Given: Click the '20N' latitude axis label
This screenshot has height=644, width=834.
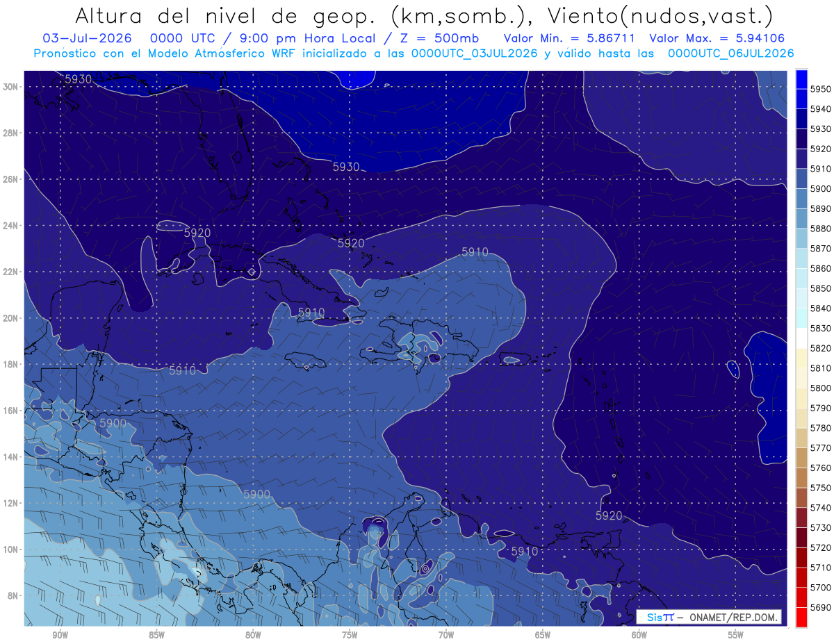Looking at the screenshot, I should [11, 318].
